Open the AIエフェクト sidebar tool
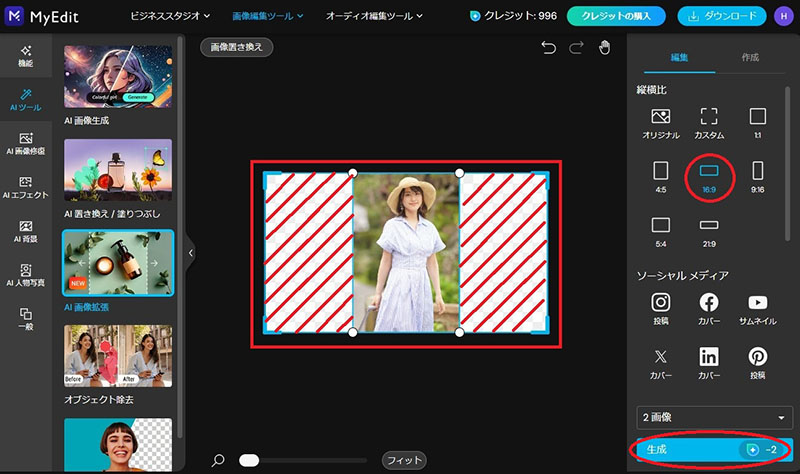Screen dimensions: 800x474 [x=26, y=187]
